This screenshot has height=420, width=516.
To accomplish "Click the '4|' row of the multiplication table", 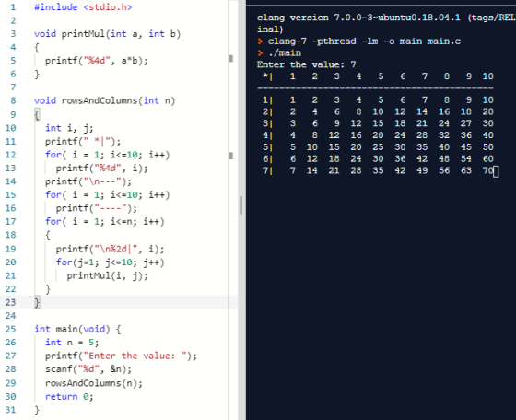I will [x=378, y=135].
